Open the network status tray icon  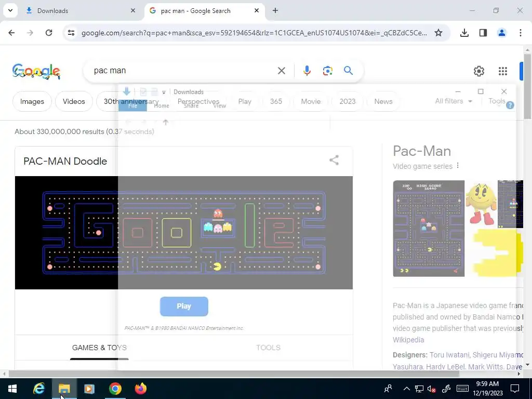[x=419, y=389]
